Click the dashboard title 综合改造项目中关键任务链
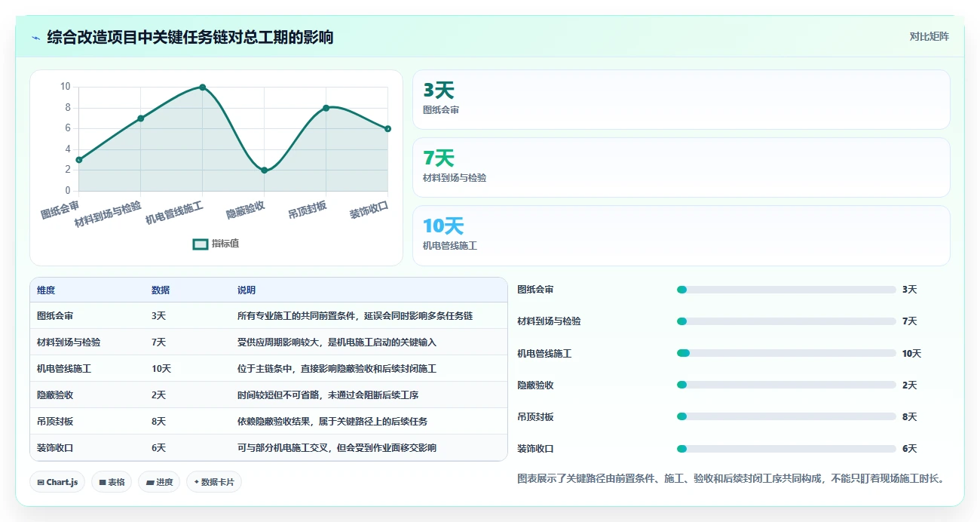Screen dimensions: 980x522 [x=190, y=38]
